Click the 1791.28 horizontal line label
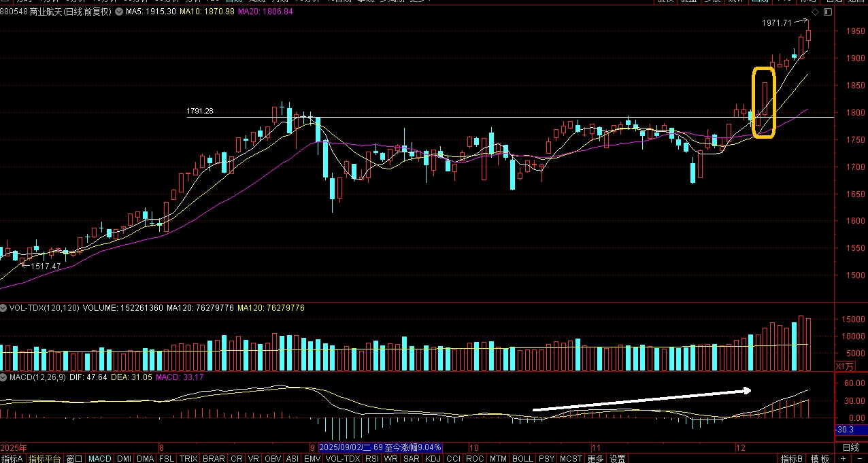The height and width of the screenshot is (463, 868). coord(200,111)
